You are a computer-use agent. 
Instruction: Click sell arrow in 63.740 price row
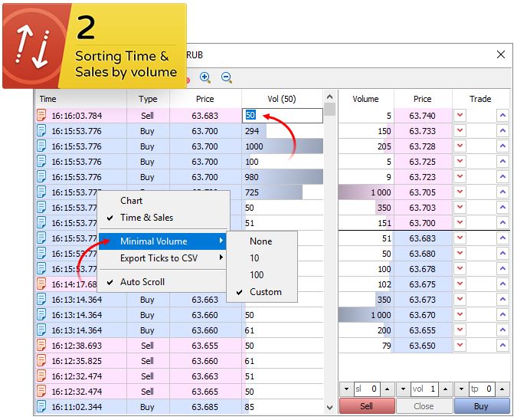tap(460, 116)
